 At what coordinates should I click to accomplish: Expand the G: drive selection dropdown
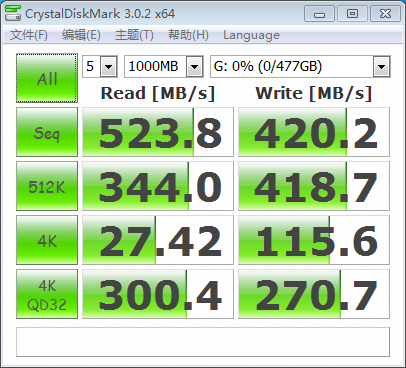click(x=381, y=67)
